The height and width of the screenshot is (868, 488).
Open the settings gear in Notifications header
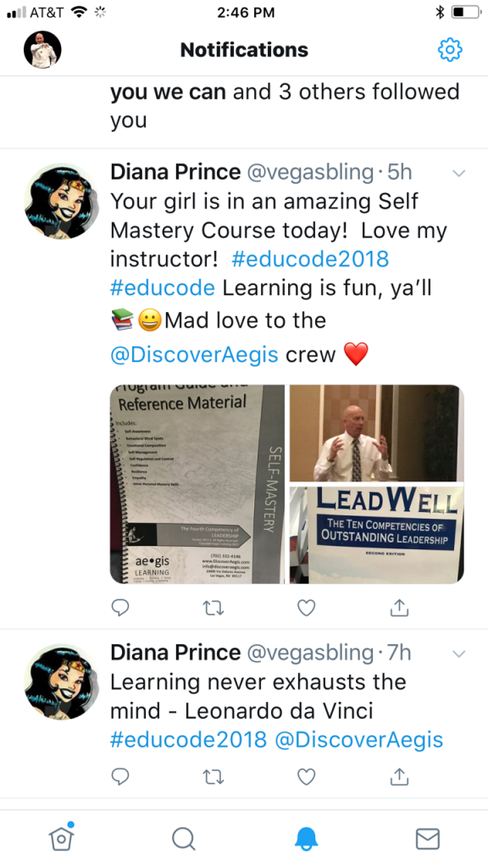pos(449,50)
